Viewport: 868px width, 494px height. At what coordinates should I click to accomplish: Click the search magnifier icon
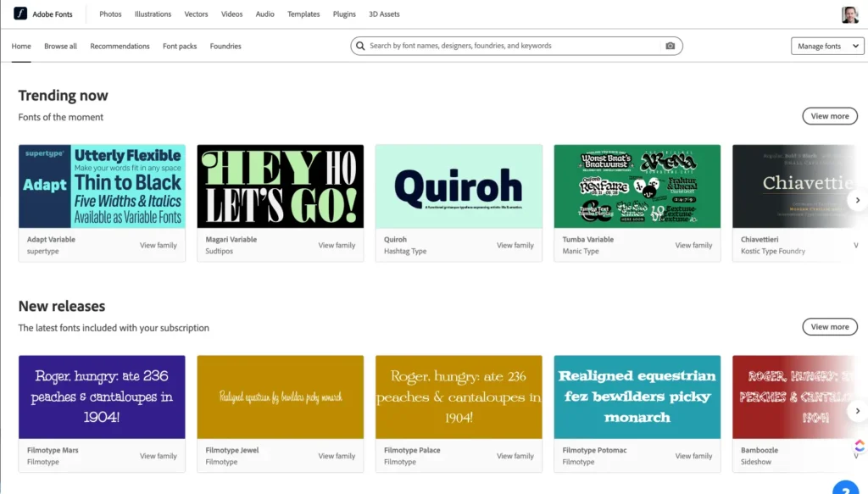click(x=360, y=46)
